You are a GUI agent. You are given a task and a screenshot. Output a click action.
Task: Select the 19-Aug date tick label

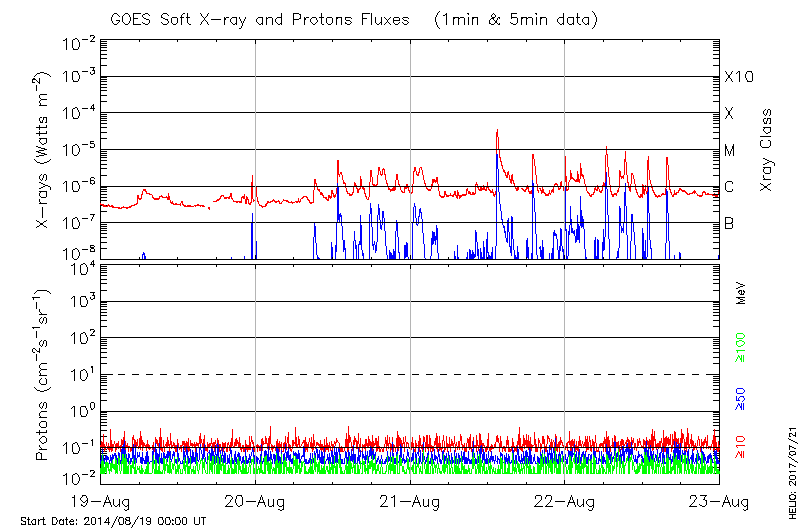click(102, 501)
